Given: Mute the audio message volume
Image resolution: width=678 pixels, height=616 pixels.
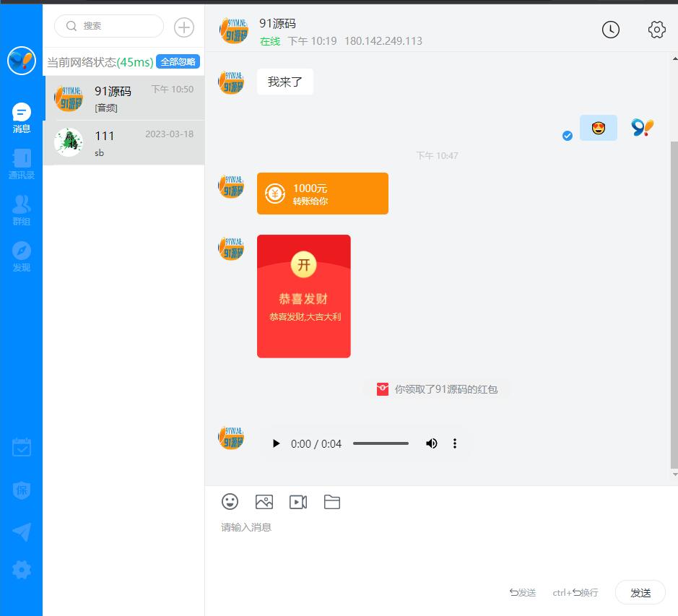Looking at the screenshot, I should tap(431, 443).
